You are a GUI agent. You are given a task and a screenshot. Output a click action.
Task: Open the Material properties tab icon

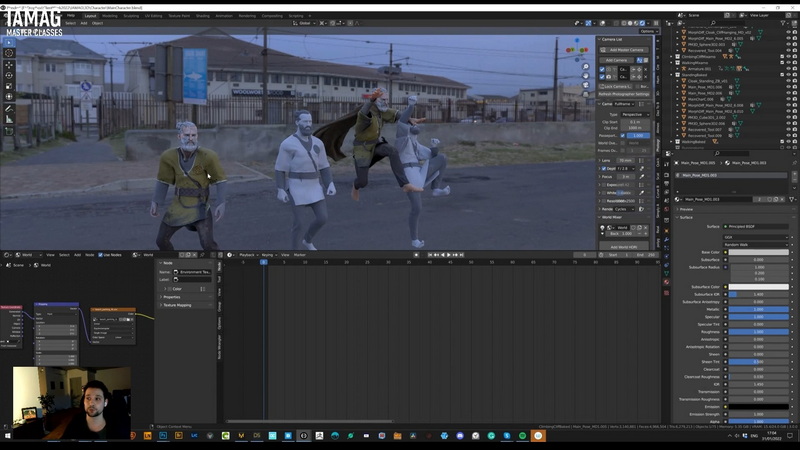click(x=666, y=282)
